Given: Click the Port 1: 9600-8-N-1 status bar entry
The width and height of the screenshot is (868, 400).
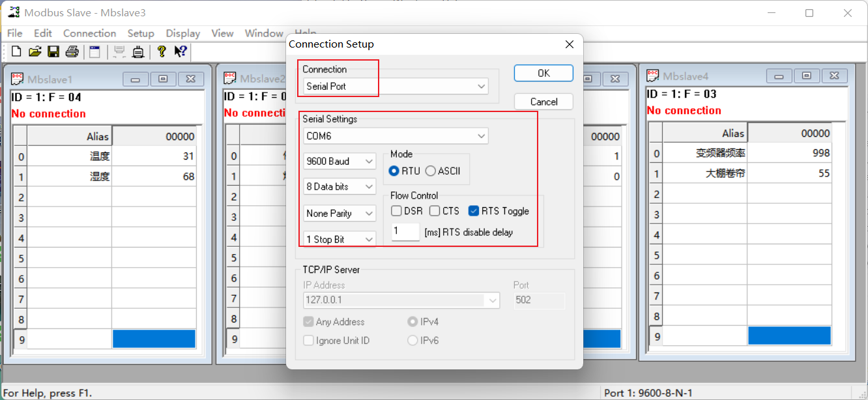Looking at the screenshot, I should click(x=648, y=393).
